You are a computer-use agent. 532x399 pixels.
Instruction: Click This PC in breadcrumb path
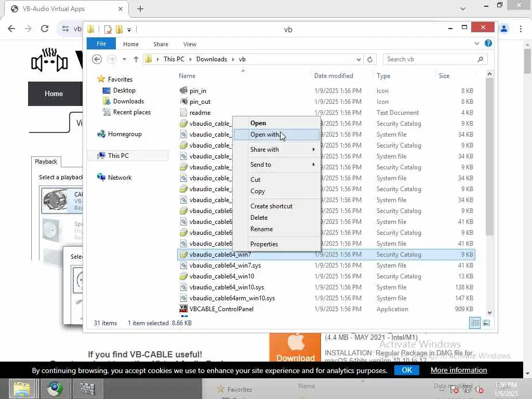coord(174,59)
